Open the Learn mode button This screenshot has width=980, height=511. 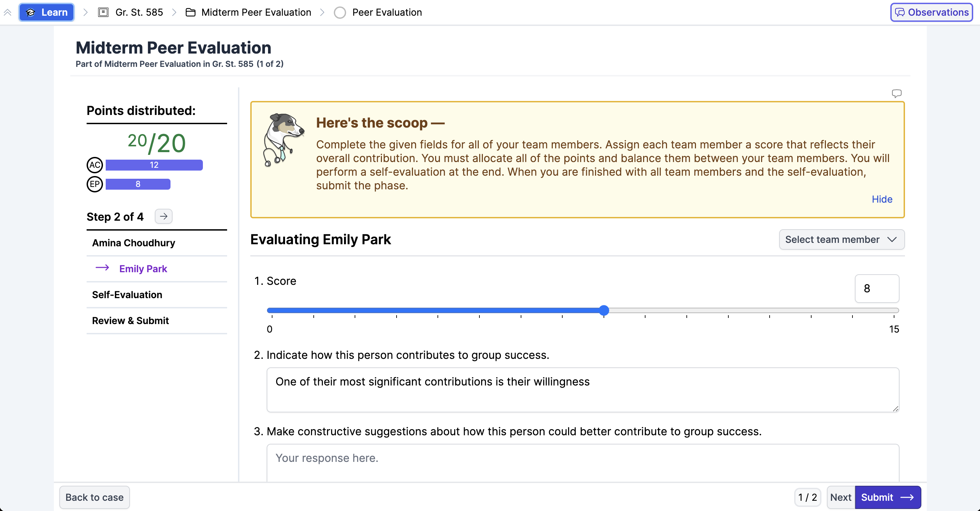point(46,13)
